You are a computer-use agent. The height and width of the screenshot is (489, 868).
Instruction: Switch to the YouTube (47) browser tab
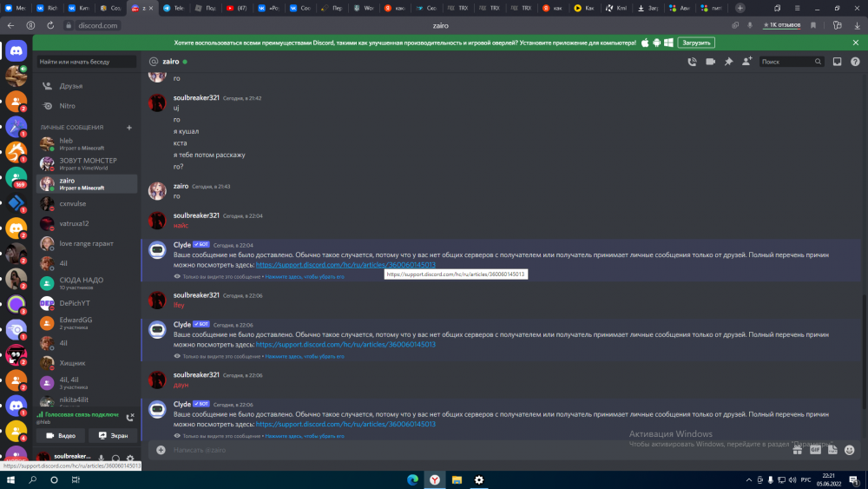(236, 9)
